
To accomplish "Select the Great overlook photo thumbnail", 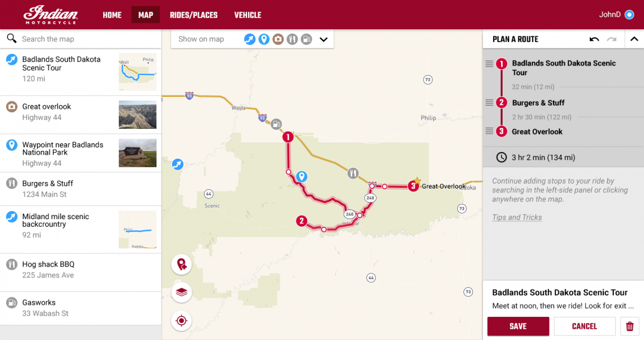I will pyautogui.click(x=137, y=115).
